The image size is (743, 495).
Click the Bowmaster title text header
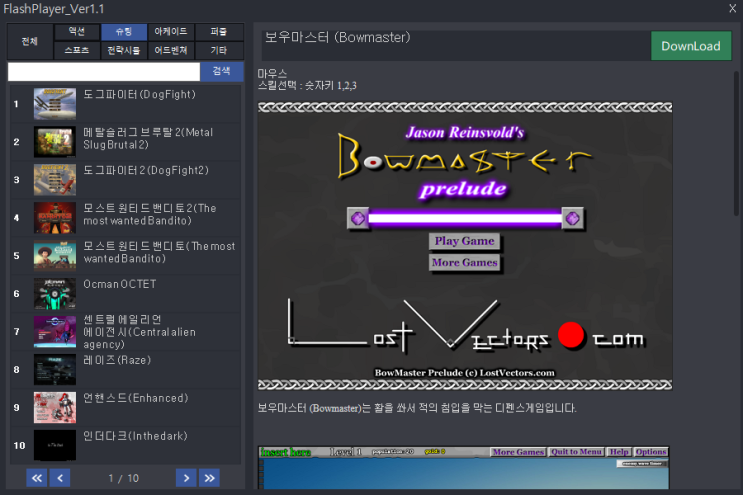point(337,37)
